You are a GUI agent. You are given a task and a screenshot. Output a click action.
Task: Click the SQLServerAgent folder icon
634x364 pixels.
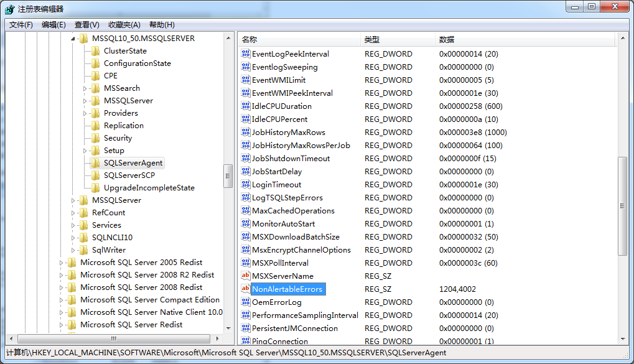[x=95, y=163]
